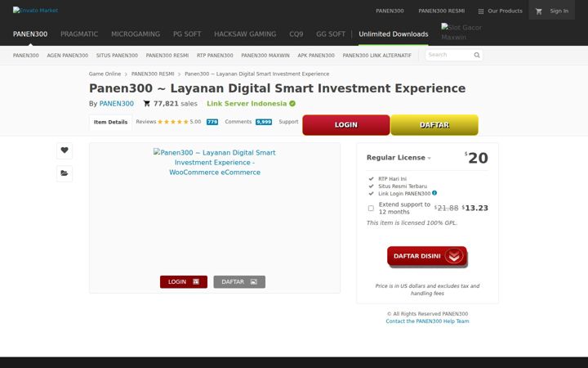Open Contact the PANEN300 Help Team link
This screenshot has height=368, width=588.
pyautogui.click(x=427, y=321)
